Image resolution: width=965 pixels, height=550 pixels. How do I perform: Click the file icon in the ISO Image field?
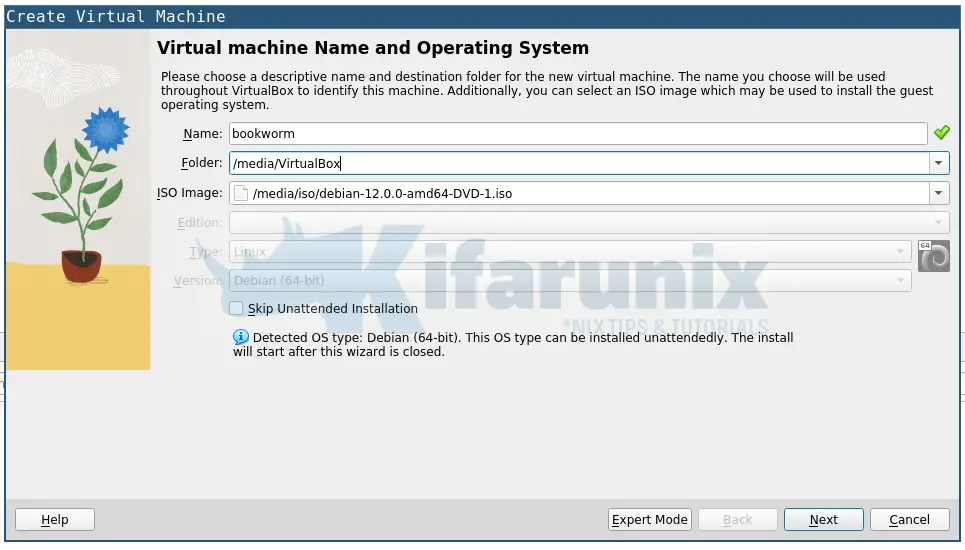coord(241,193)
